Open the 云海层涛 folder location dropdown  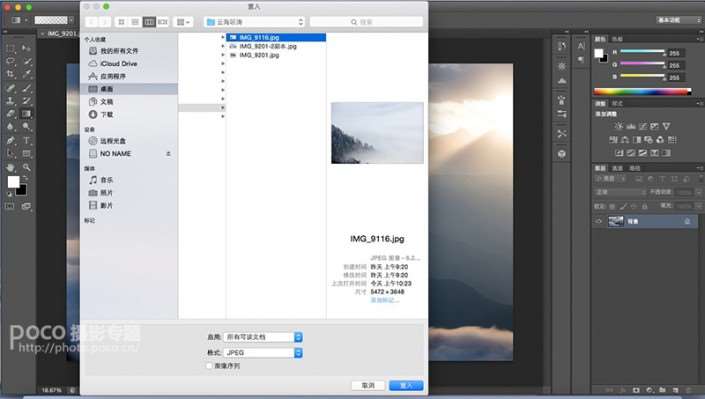pyautogui.click(x=254, y=22)
